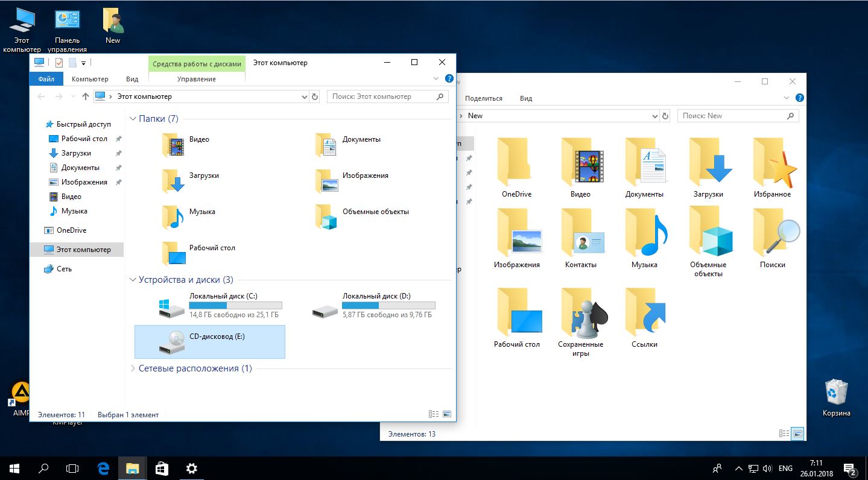Open Settings gear on taskbar
The width and height of the screenshot is (868, 480).
coord(191,468)
